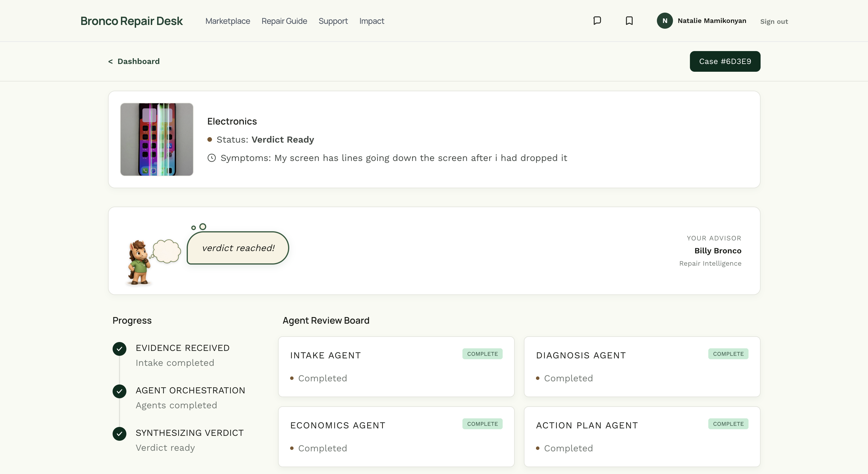868x474 pixels.
Task: Click the clock icon beside Symptoms
Action: 212,158
